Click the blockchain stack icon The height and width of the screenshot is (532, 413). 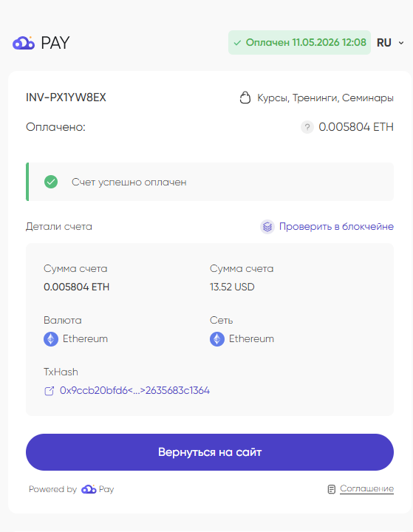[267, 227]
